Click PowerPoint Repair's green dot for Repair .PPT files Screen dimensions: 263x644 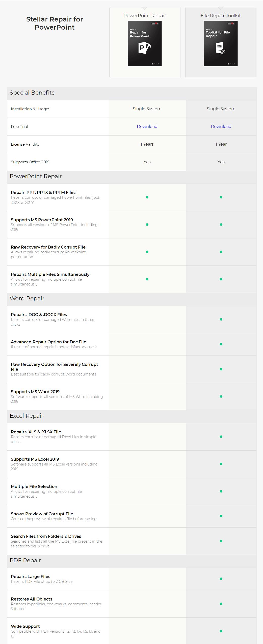tap(147, 197)
